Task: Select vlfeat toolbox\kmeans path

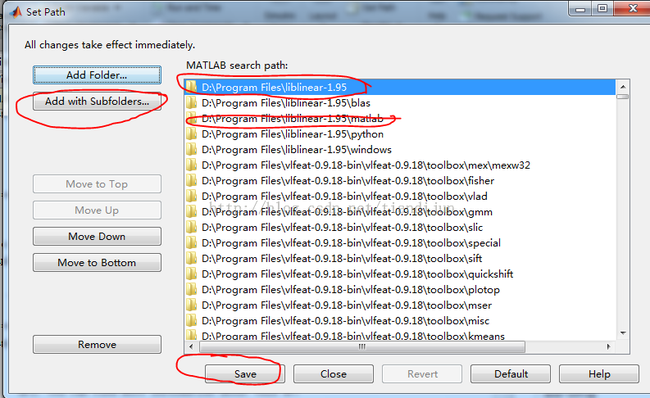Action: pos(400,335)
